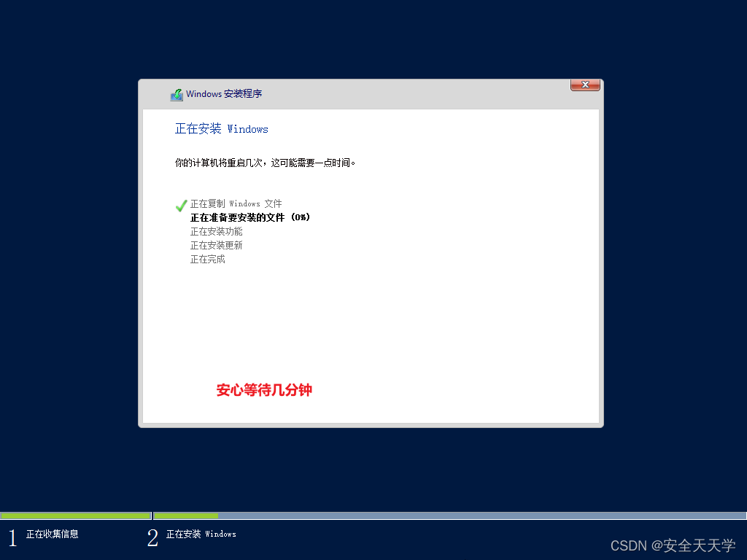Click the green progress bar for stage 2
747x560 pixels.
point(185,516)
